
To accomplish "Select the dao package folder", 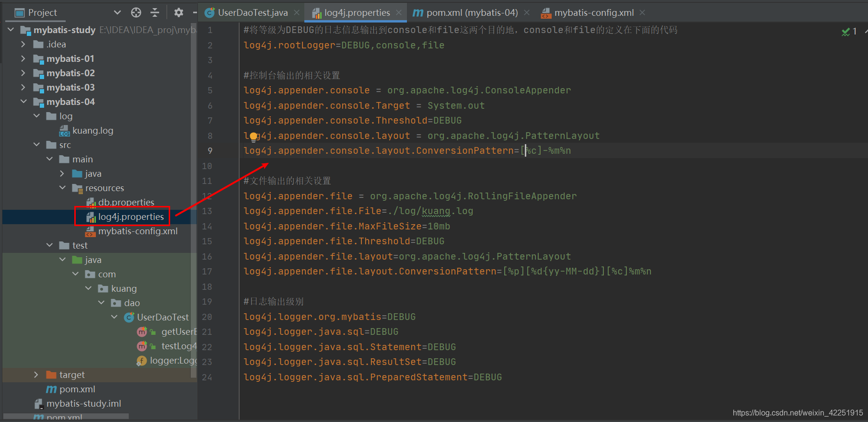I will pyautogui.click(x=132, y=303).
